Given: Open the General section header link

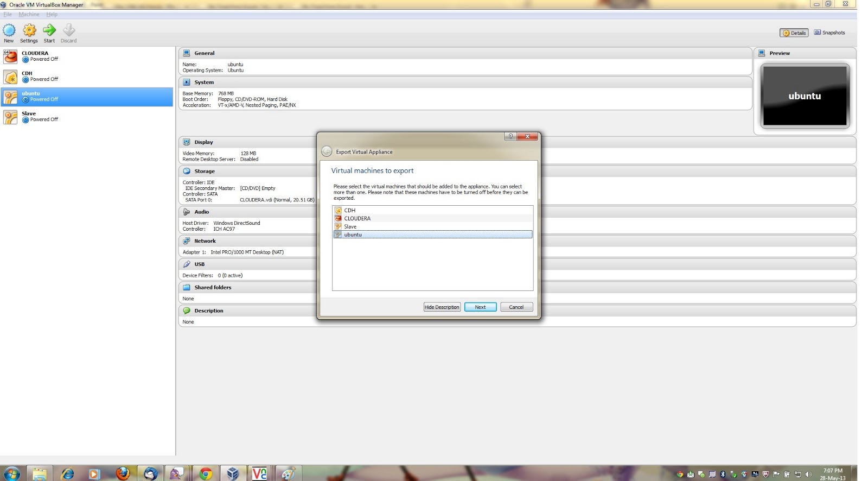Looking at the screenshot, I should 205,53.
